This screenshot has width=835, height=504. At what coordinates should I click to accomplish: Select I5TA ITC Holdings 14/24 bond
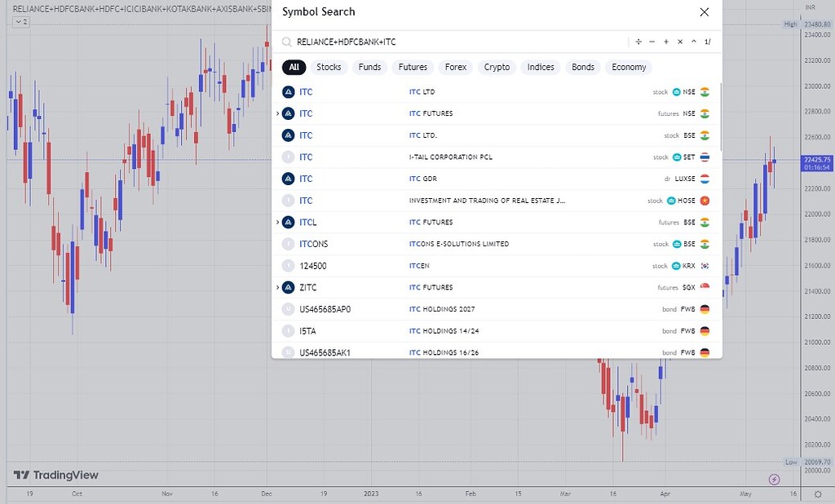pos(496,331)
